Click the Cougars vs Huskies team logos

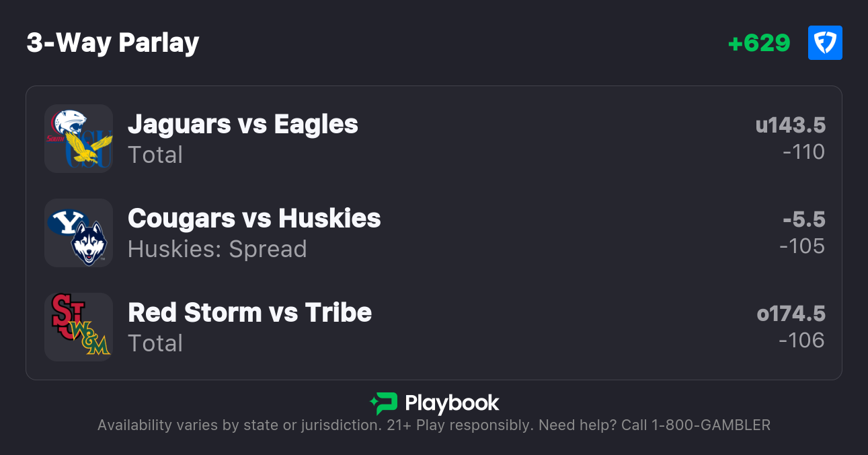(79, 233)
